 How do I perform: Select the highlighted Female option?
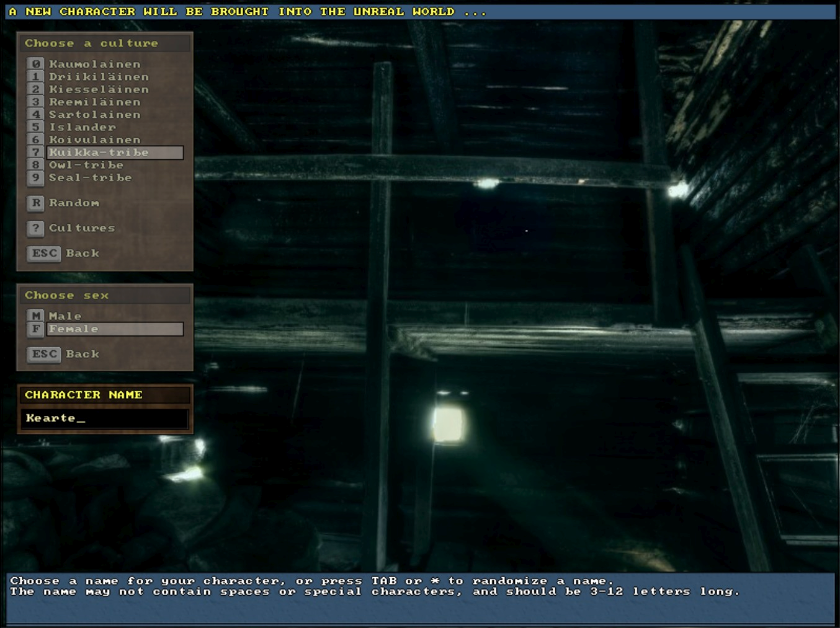coord(115,329)
